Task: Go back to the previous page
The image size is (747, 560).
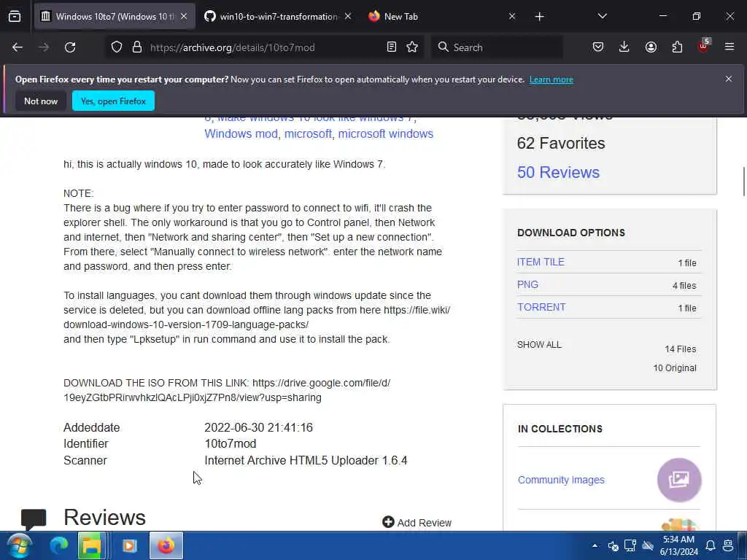Action: (18, 47)
